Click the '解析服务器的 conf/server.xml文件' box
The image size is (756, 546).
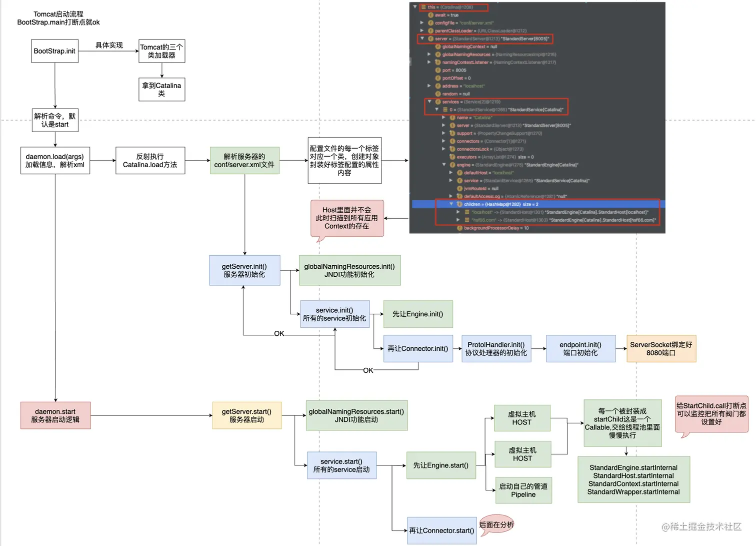[244, 161]
